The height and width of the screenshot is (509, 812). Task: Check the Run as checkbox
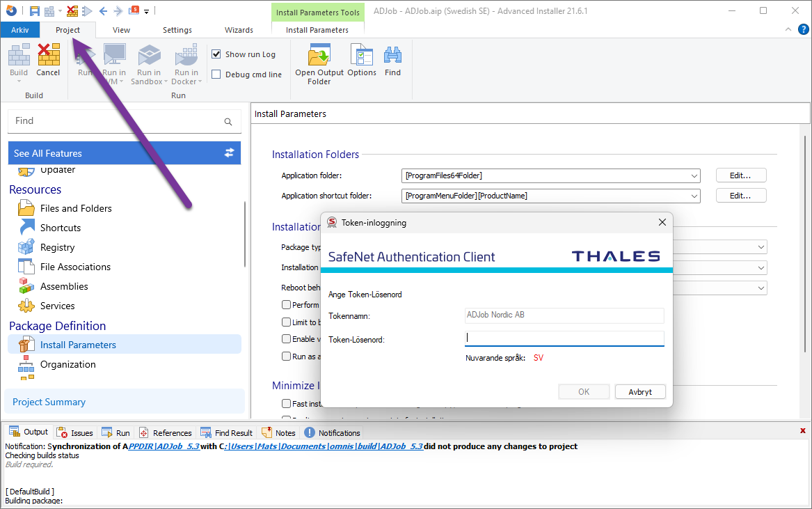coord(286,356)
